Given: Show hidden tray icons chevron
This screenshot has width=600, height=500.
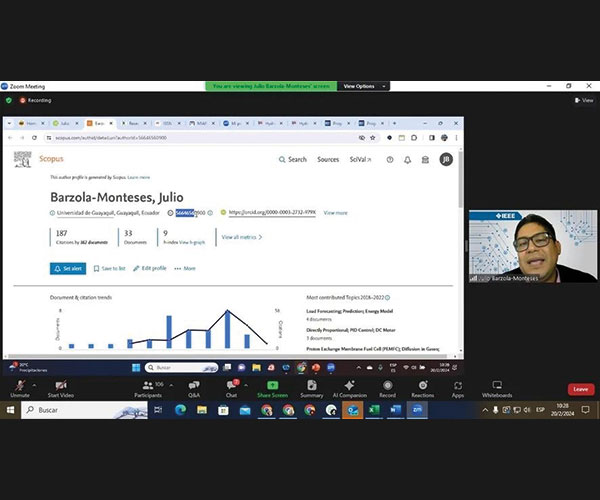Looking at the screenshot, I should (485, 410).
